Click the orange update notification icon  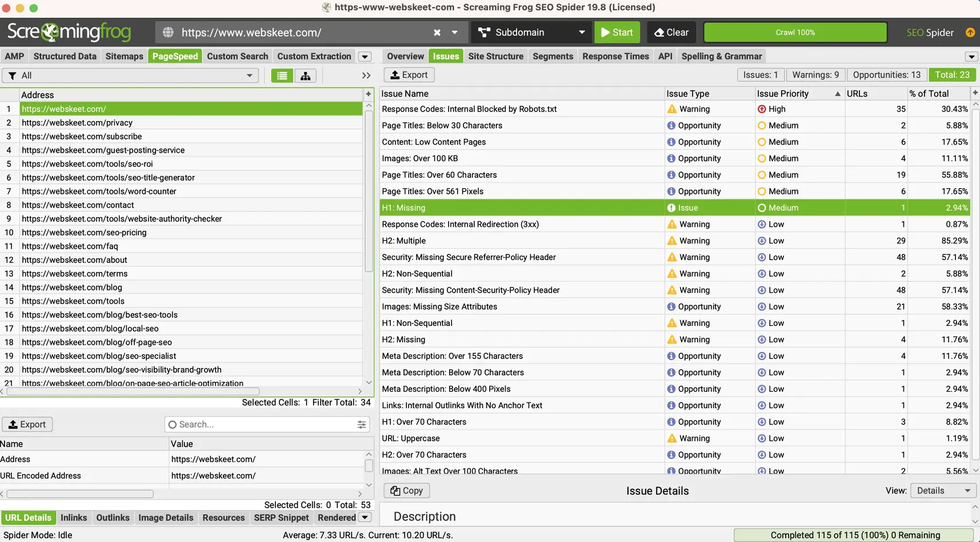(970, 33)
